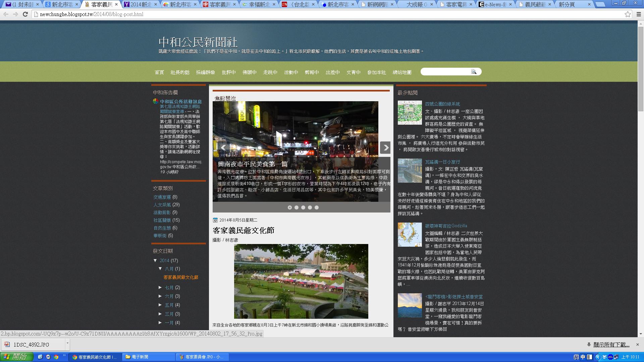Open the 四號公園的綠系統 popular post link
Screen dimensions: 644x362
click(x=443, y=104)
